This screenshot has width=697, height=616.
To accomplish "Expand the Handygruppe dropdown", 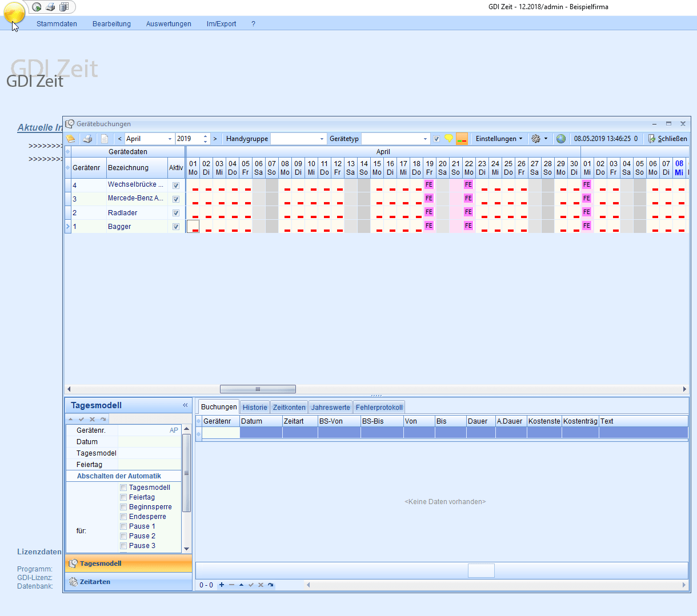I will (322, 139).
